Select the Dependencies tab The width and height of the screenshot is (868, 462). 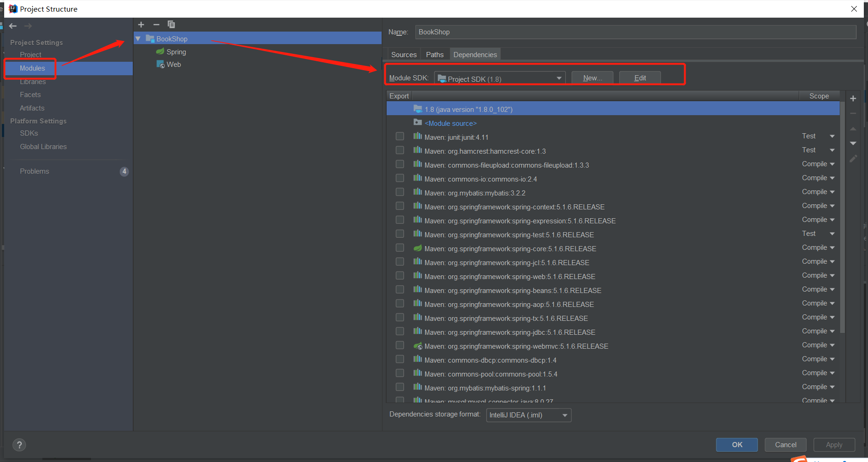[x=475, y=55]
